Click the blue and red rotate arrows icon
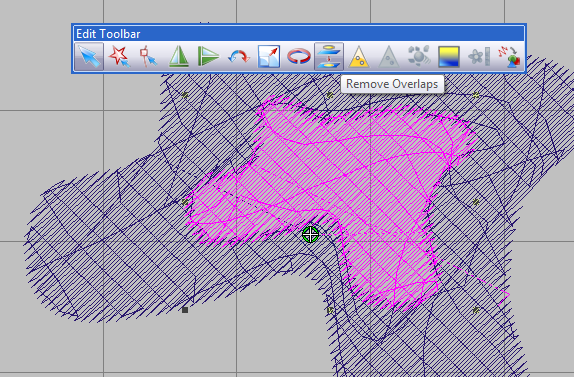The image size is (574, 377). [x=239, y=57]
